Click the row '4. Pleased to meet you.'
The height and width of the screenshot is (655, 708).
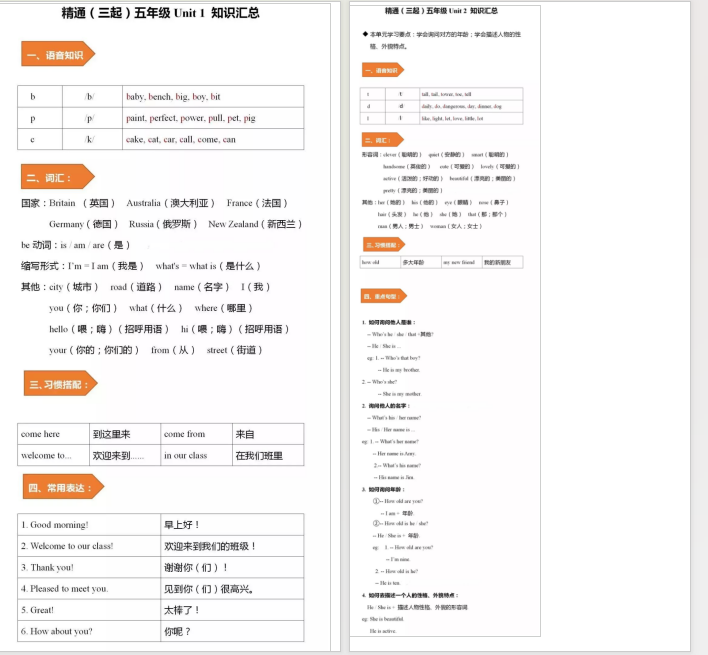coord(89,589)
